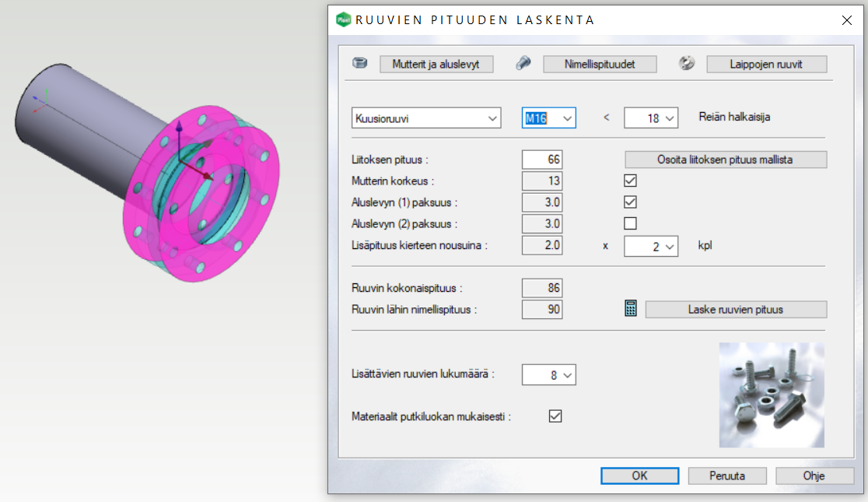Click the bolt icon beside Nimellispituudet
The width and height of the screenshot is (868, 502).
click(523, 64)
